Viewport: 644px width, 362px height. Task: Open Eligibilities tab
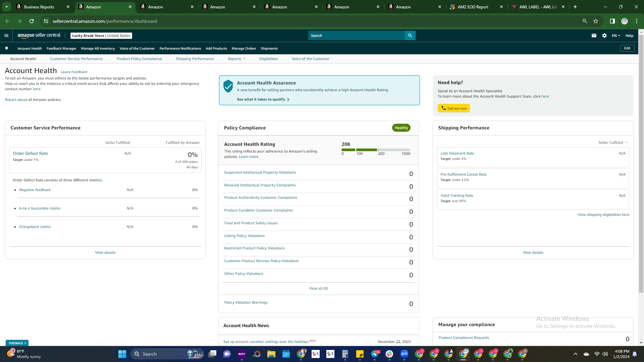[268, 59]
